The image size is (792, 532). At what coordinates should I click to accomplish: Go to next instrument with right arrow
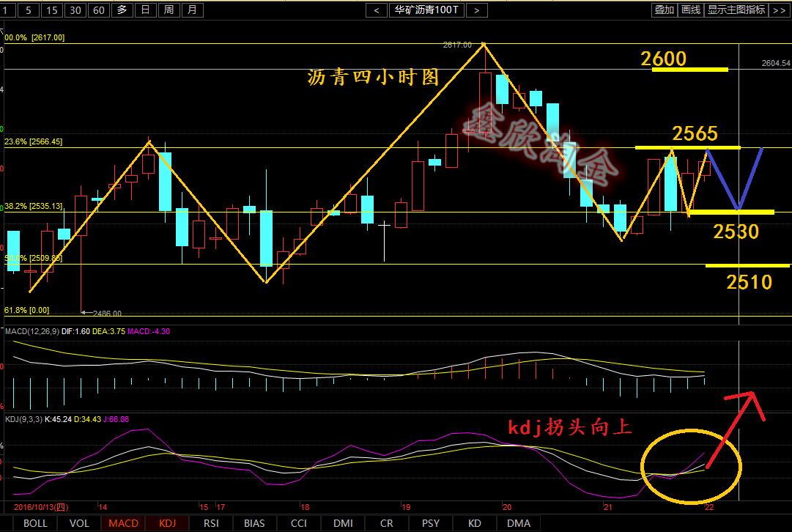click(476, 10)
